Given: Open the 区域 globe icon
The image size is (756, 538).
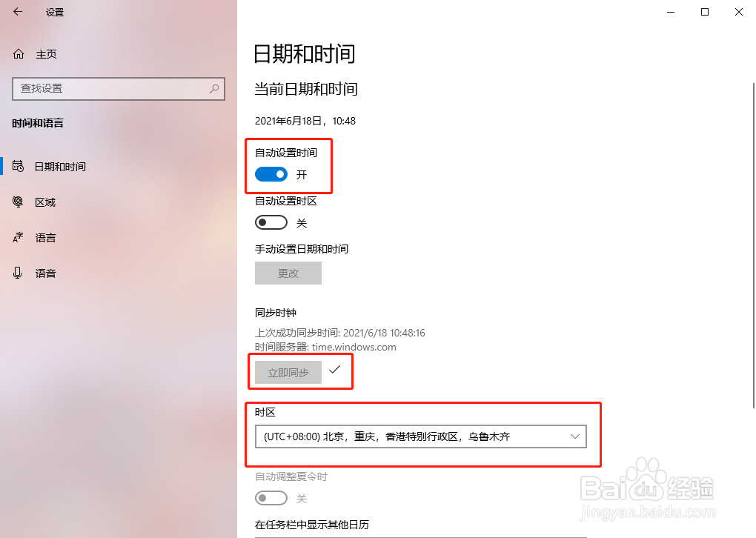Looking at the screenshot, I should (x=18, y=202).
